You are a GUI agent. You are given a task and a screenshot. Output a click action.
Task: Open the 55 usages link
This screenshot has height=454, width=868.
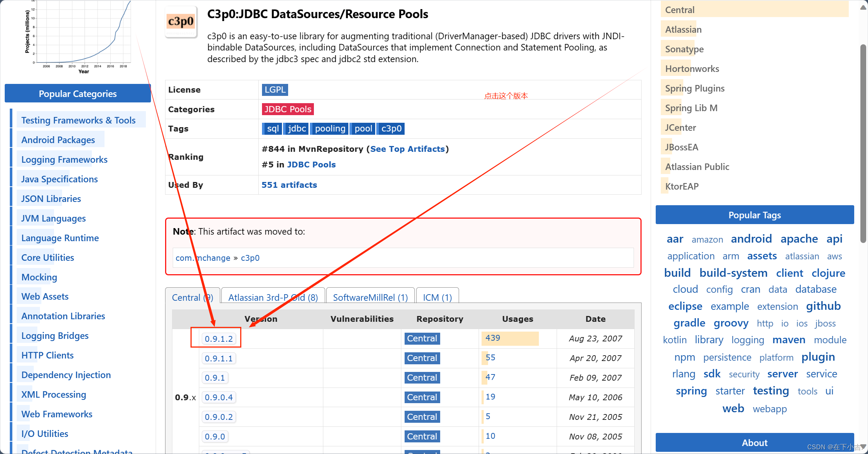[x=490, y=357]
